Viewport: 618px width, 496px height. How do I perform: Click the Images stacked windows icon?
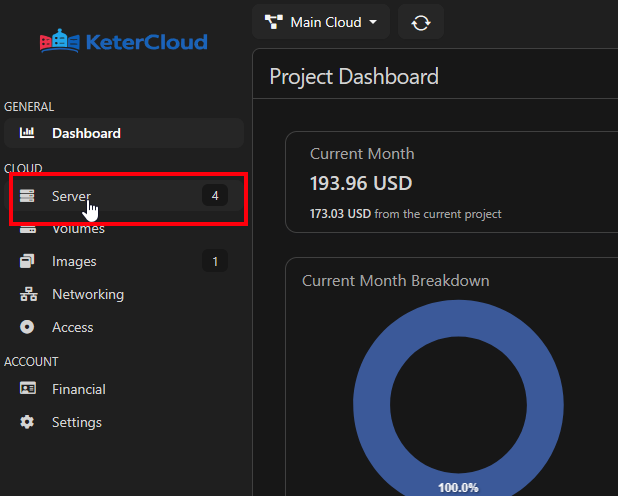click(x=27, y=261)
